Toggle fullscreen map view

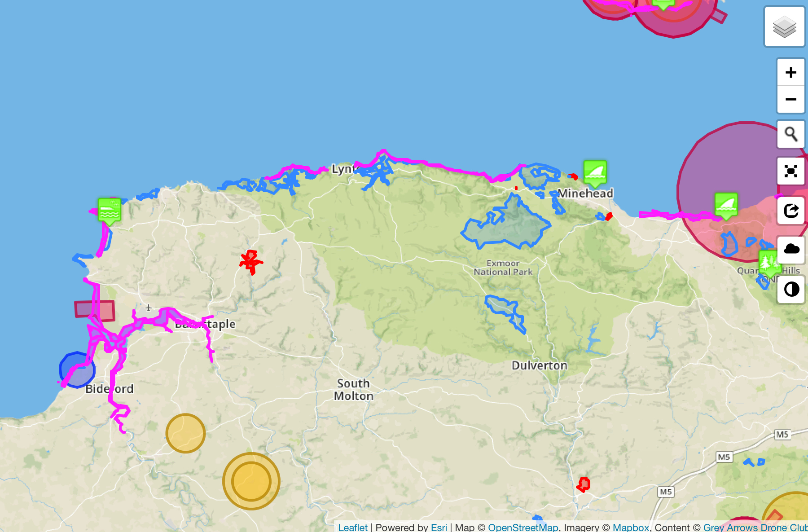790,171
